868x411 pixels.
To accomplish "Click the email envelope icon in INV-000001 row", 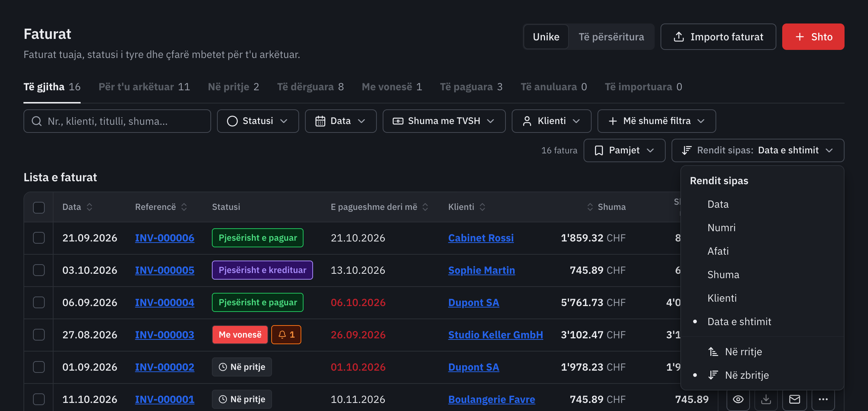I will pos(794,399).
